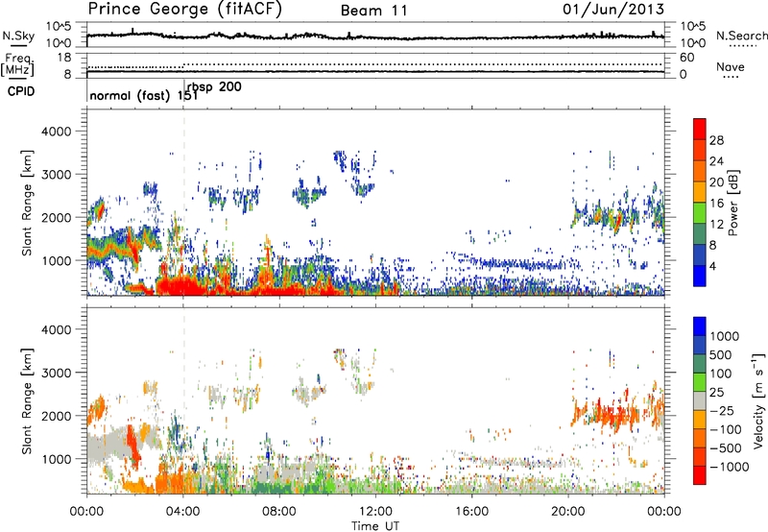Click the red bottom segment of velocity colorbar
Image resolution: width=768 pixels, height=532 pixels.
(700, 475)
